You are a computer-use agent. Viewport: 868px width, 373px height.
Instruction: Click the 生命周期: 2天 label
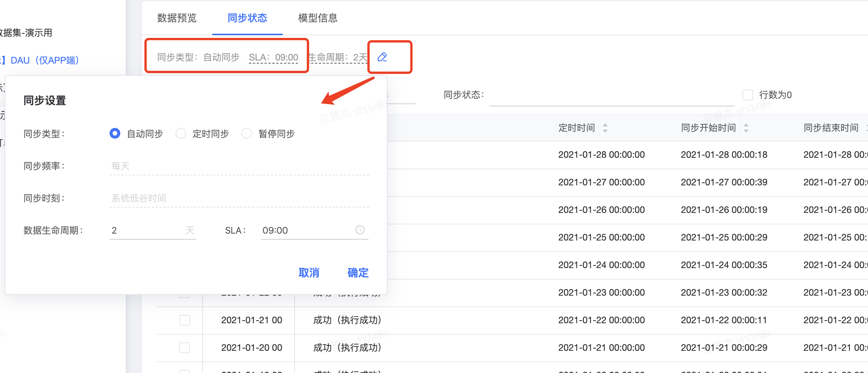[x=338, y=57]
